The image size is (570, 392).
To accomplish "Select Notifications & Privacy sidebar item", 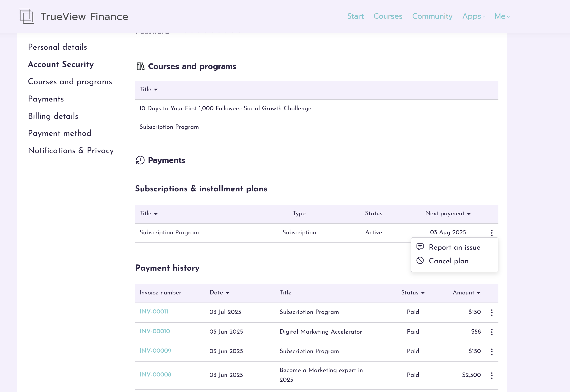I will pyautogui.click(x=71, y=150).
